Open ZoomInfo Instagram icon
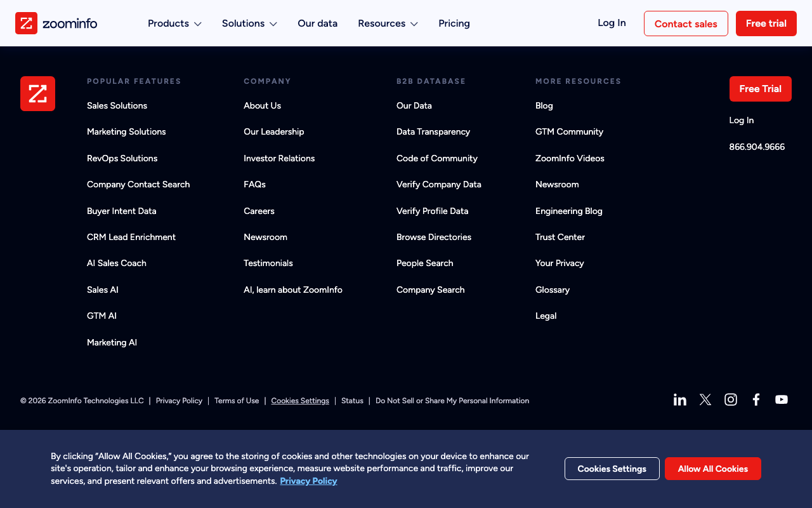812x508 pixels. pos(731,399)
